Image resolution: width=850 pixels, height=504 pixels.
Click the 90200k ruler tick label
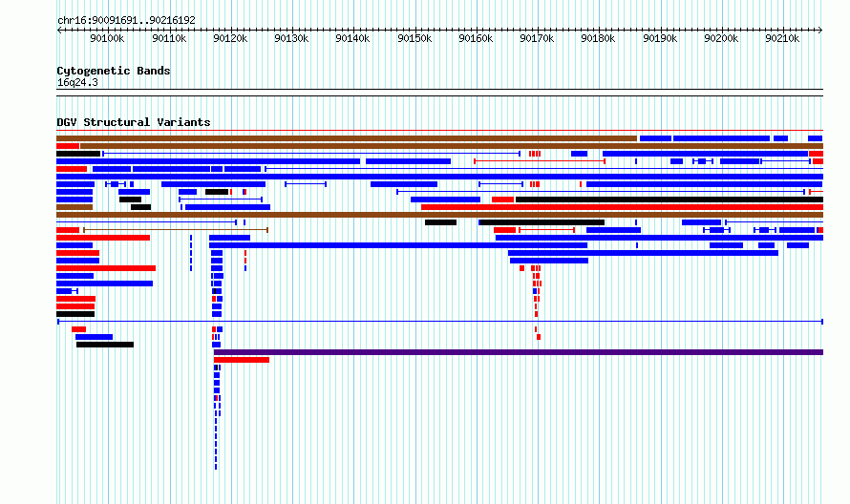click(x=721, y=38)
